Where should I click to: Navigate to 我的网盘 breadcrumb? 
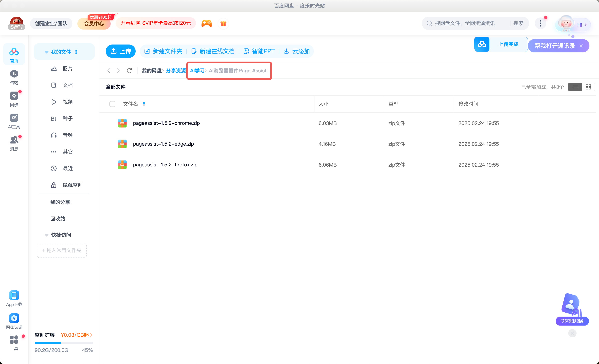coord(152,71)
